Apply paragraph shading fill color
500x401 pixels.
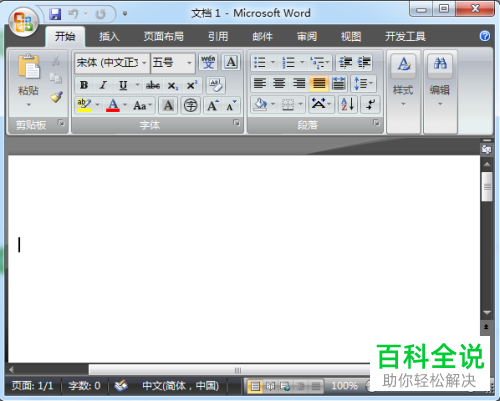coord(260,104)
